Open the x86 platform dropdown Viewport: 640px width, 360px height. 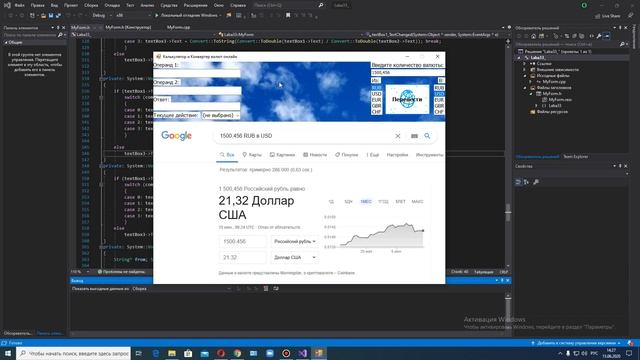tap(133, 16)
